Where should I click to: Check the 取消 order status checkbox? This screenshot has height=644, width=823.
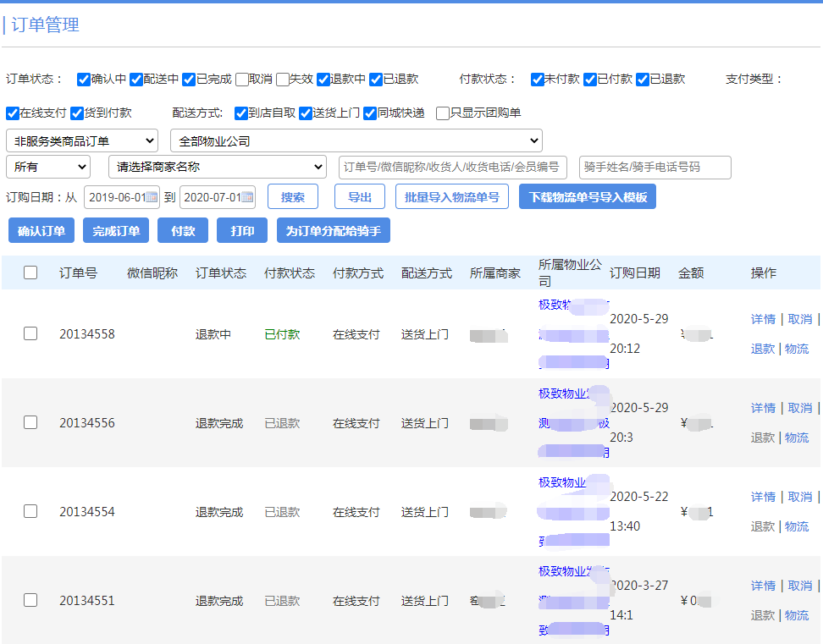coord(242,80)
